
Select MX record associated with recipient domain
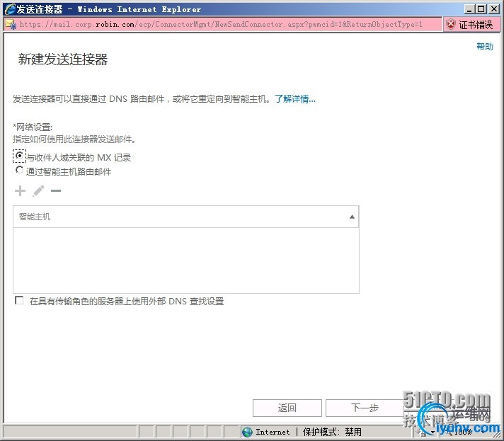click(19, 156)
